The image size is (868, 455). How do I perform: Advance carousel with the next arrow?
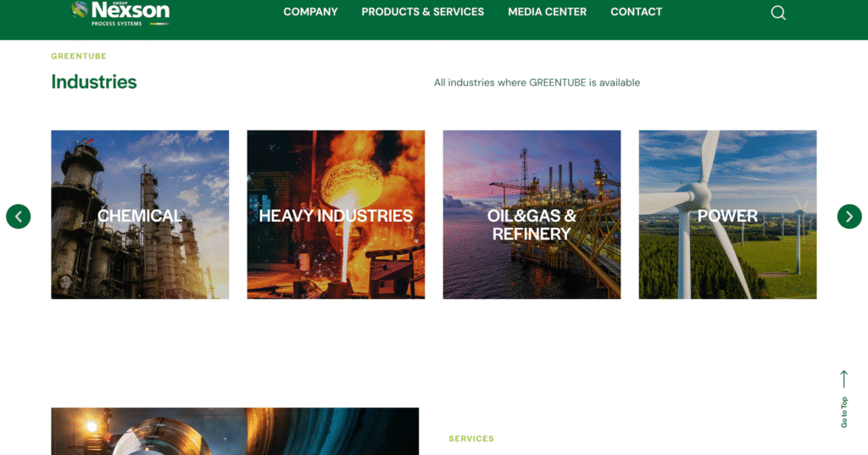[849, 216]
